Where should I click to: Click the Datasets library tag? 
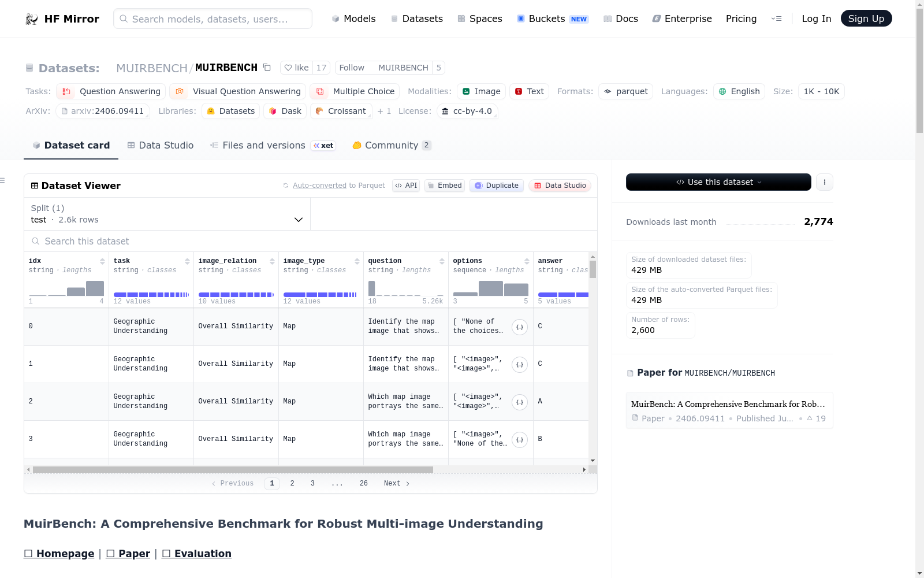pyautogui.click(x=230, y=111)
